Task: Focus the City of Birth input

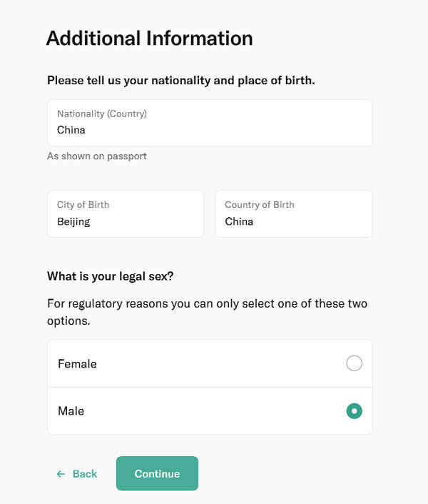Action: point(126,213)
